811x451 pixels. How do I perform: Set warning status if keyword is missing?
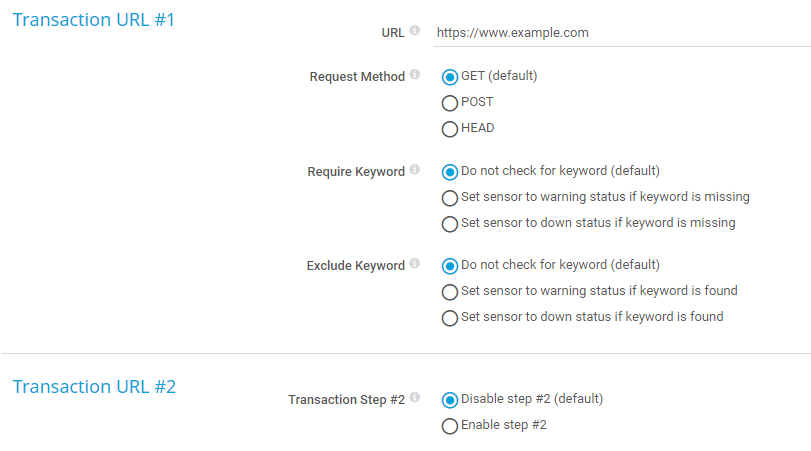tap(450, 198)
